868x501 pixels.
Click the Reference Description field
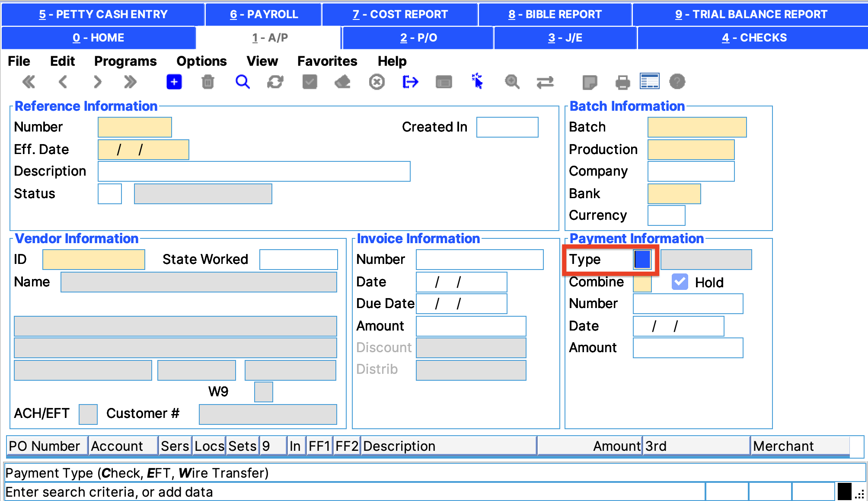254,171
